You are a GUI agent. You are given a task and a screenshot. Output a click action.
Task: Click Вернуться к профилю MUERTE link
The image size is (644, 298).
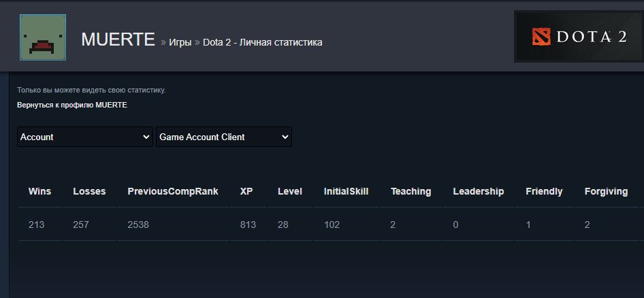click(72, 105)
